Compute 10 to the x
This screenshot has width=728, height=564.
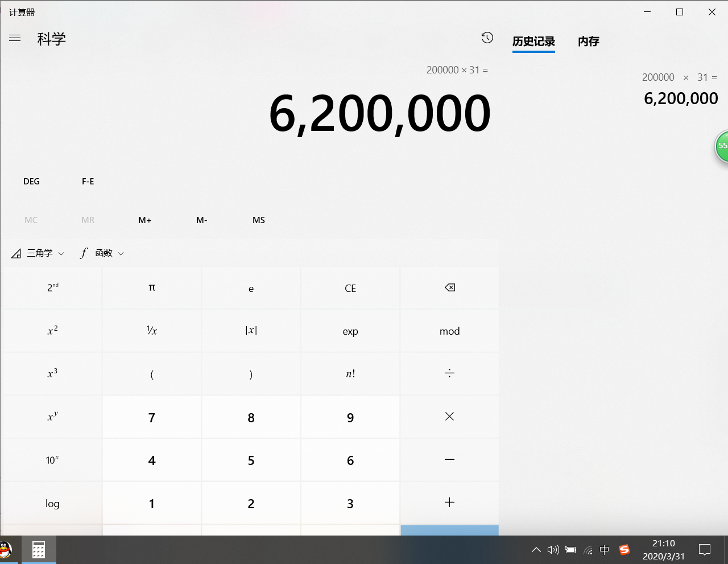(52, 460)
